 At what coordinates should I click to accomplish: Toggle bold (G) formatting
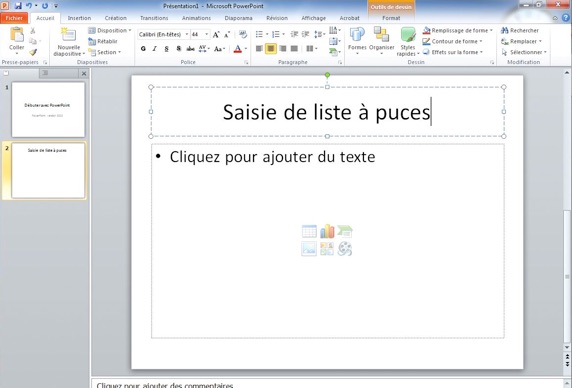[143, 48]
